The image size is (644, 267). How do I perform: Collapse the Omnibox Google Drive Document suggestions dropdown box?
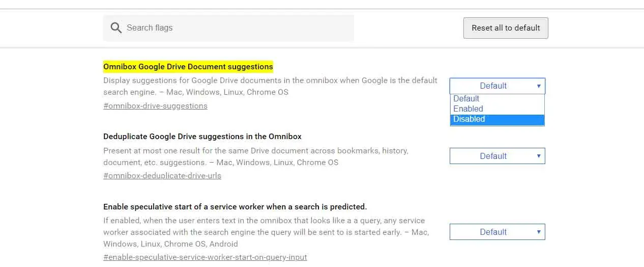click(x=497, y=86)
